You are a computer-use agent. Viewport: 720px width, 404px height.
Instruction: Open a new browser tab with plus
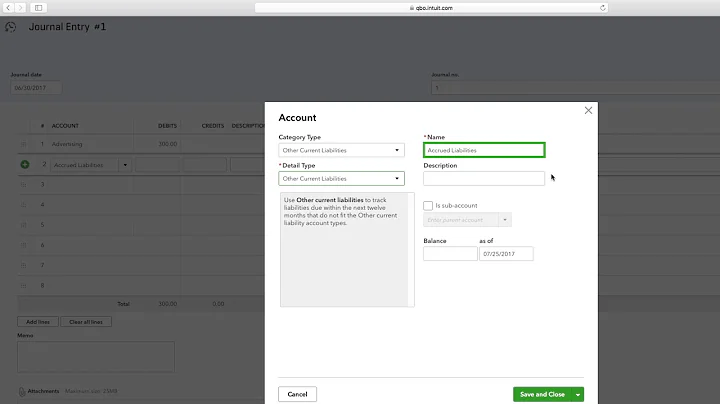tap(714, 7)
